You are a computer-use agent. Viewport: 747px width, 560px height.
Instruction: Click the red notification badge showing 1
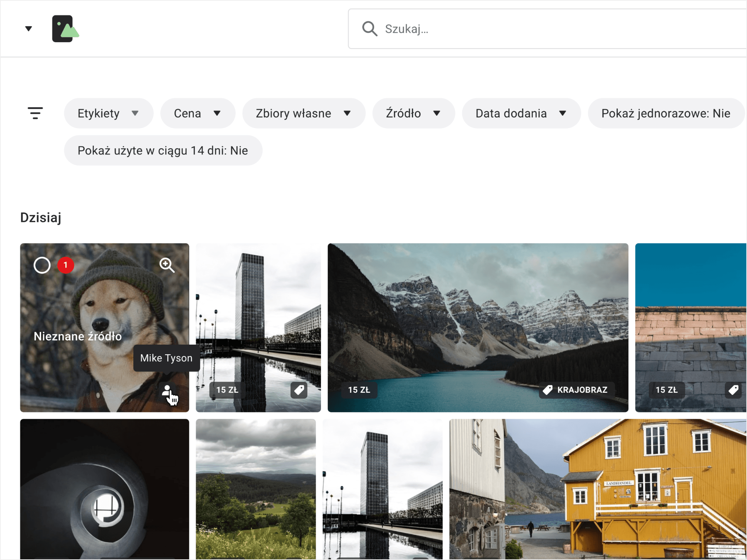[65, 265]
